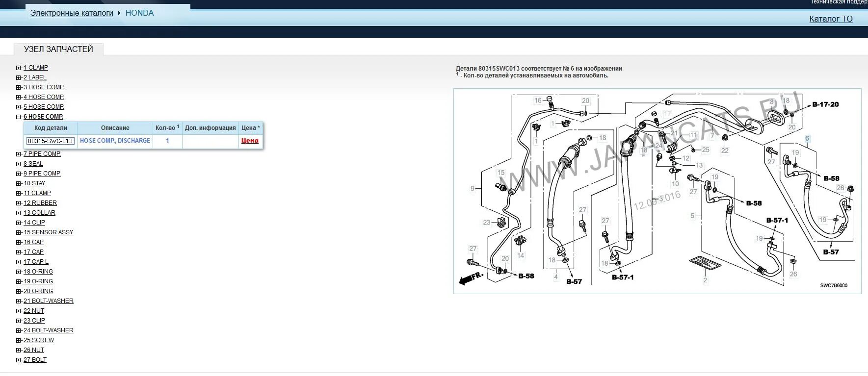Click callout number 22 on the diagram

point(725,150)
